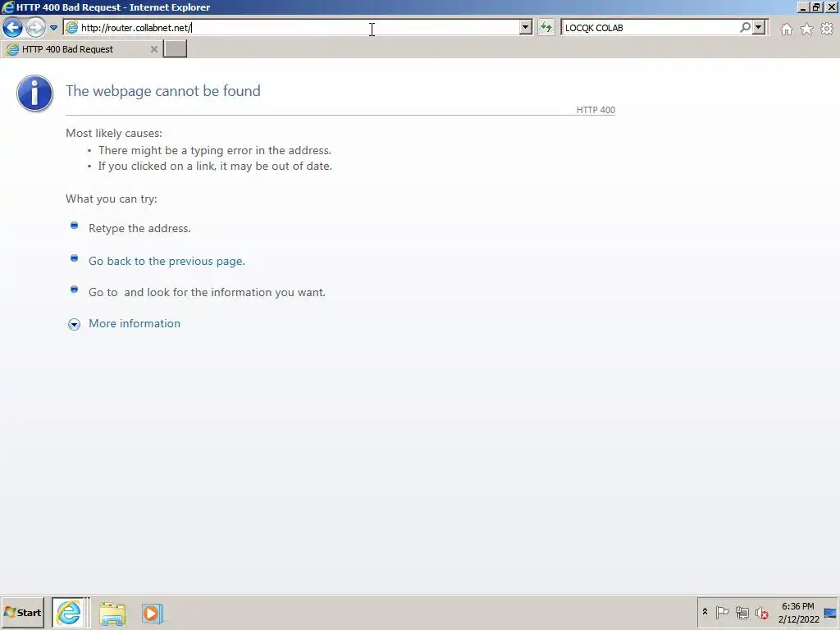Viewport: 840px width, 630px height.
Task: Launch Windows Media Player from taskbar
Action: click(x=152, y=614)
